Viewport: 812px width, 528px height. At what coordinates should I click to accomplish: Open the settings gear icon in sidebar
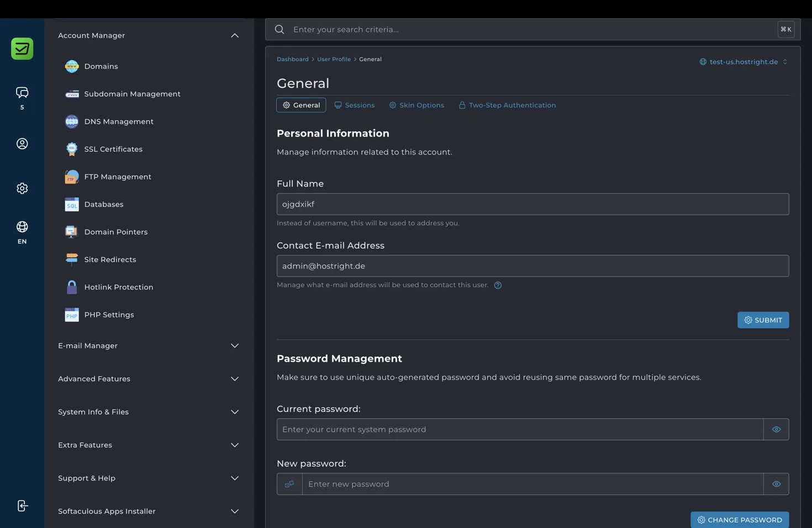coord(22,188)
